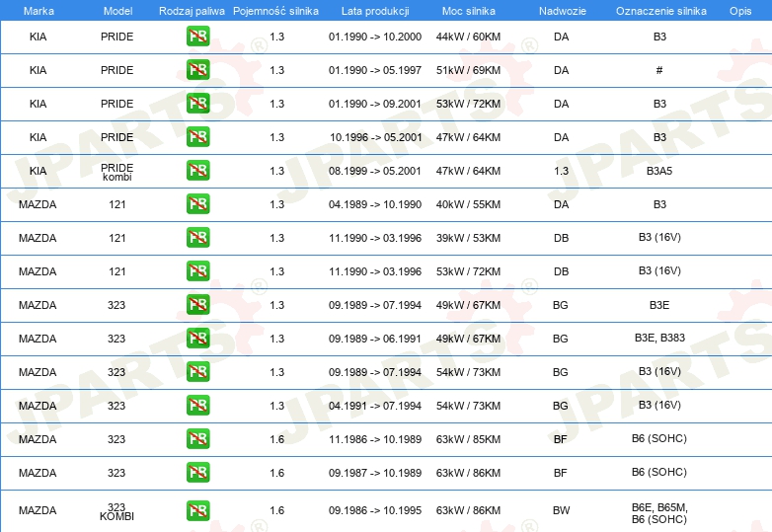Click fuel icon in 323 09.1987 row
Image resolution: width=772 pixels, height=532 pixels.
[x=197, y=472]
